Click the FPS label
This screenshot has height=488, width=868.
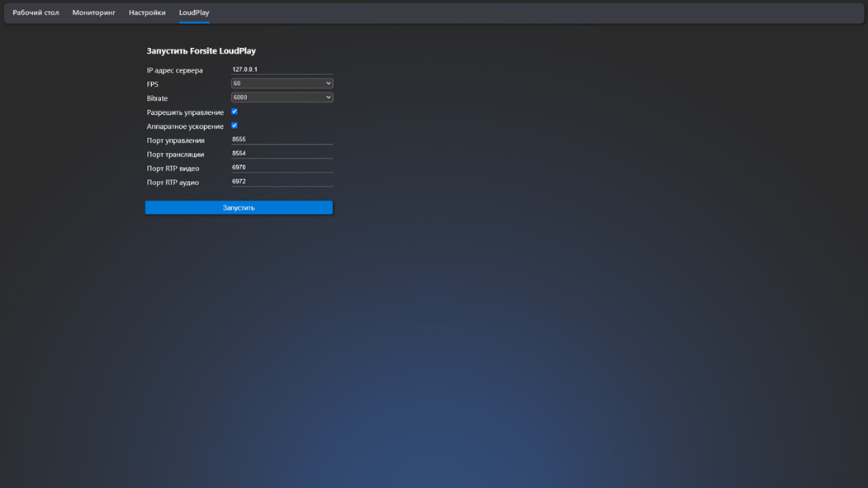tap(152, 84)
